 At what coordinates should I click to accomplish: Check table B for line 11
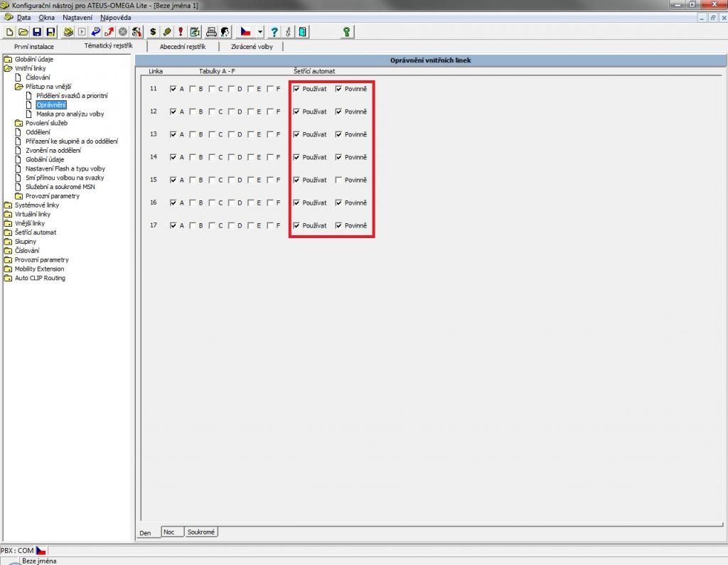pyautogui.click(x=193, y=89)
